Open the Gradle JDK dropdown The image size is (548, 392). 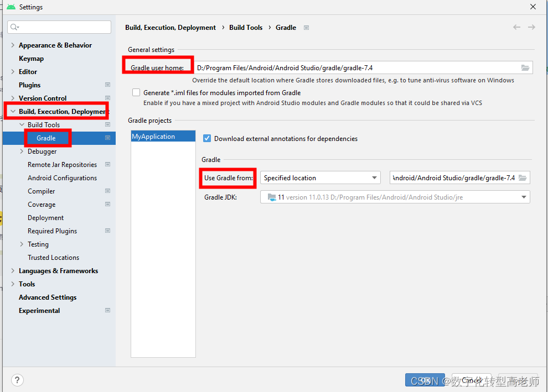(395, 197)
